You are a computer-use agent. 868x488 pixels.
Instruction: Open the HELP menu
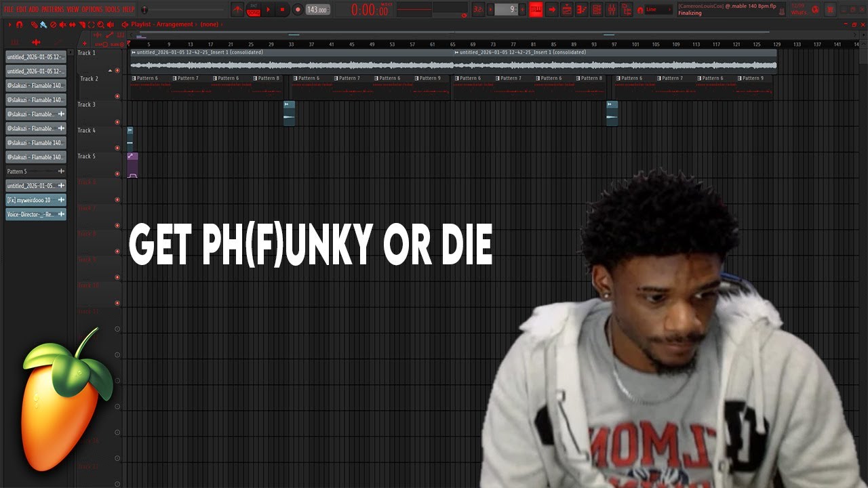[128, 9]
